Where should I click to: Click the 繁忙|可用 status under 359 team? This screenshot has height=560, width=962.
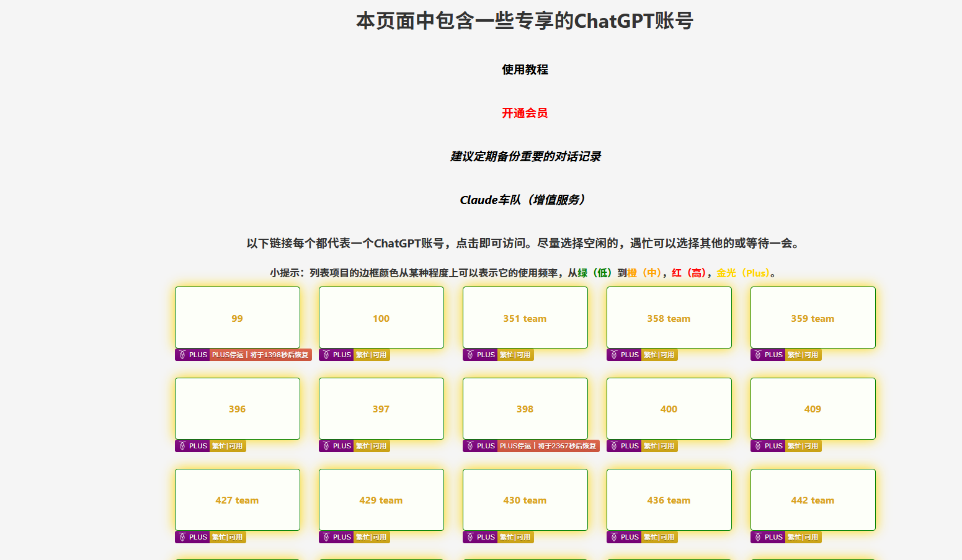803,355
